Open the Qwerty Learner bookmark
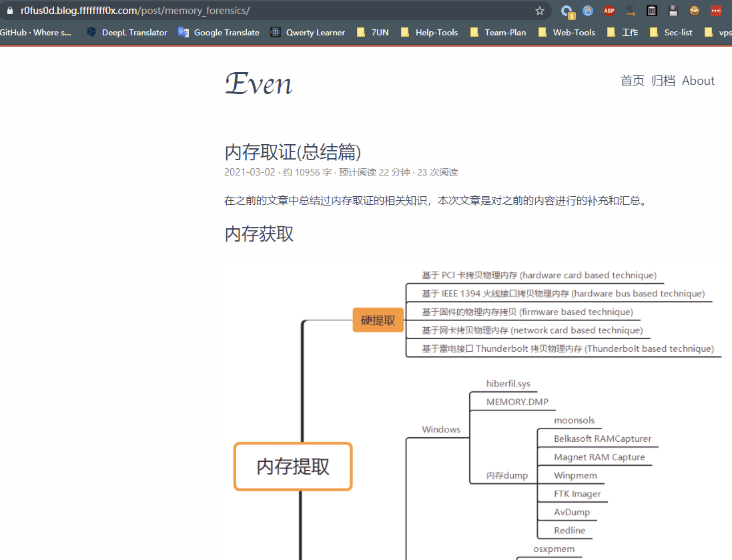Screen dimensions: 732x560 [308, 32]
